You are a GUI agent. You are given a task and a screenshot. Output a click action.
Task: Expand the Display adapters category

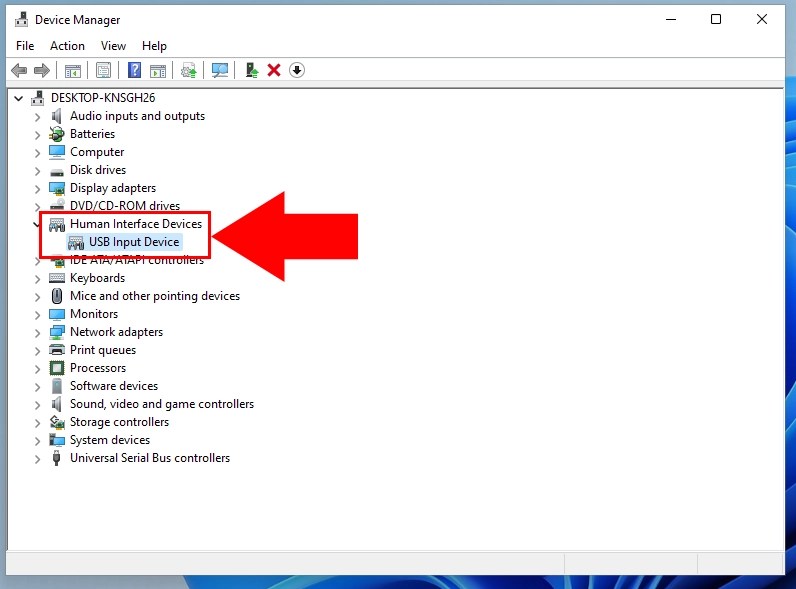click(37, 188)
